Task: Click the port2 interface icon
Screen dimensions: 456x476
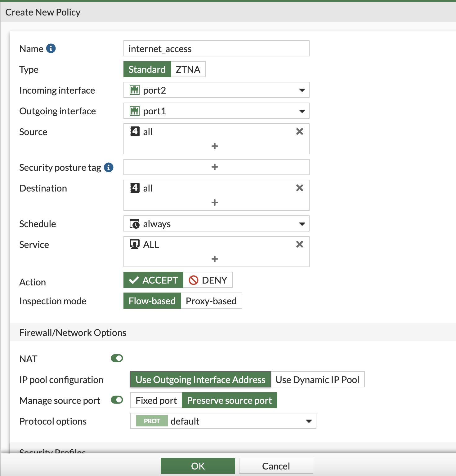Action: (134, 90)
